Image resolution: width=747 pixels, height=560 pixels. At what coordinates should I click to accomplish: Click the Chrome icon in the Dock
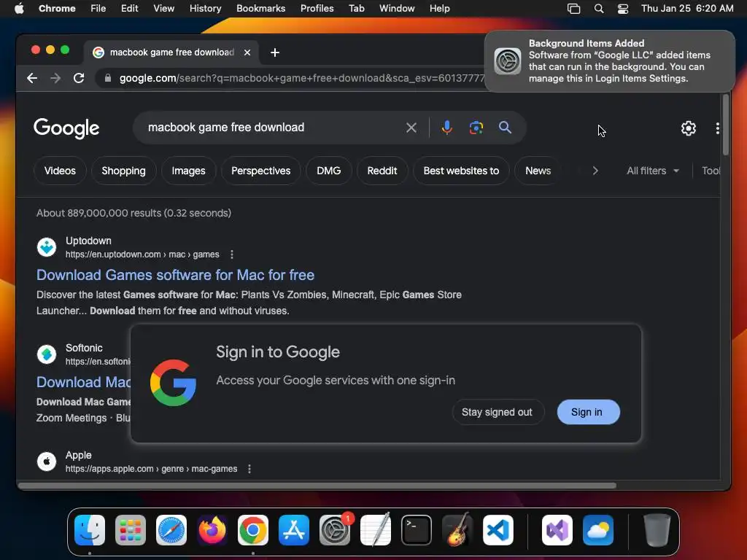(x=253, y=530)
